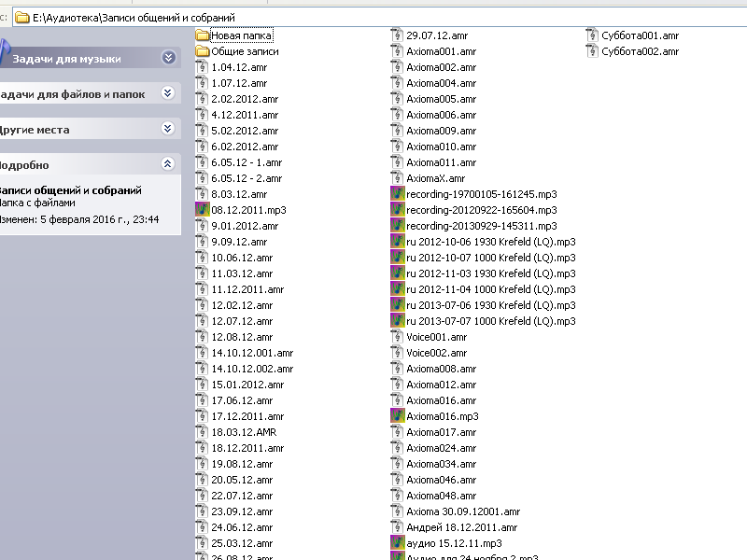Click the recording-19700105-161245.mp3 icon
747x560 pixels.
point(397,194)
